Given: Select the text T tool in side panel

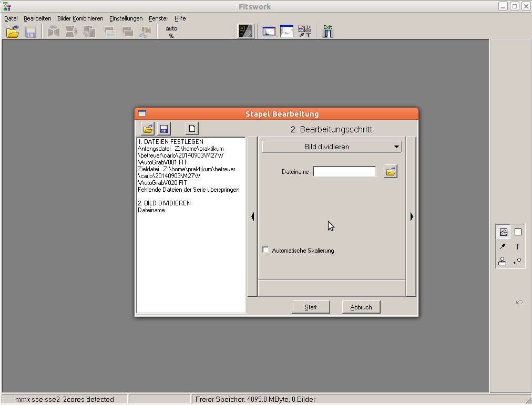Looking at the screenshot, I should [x=517, y=246].
